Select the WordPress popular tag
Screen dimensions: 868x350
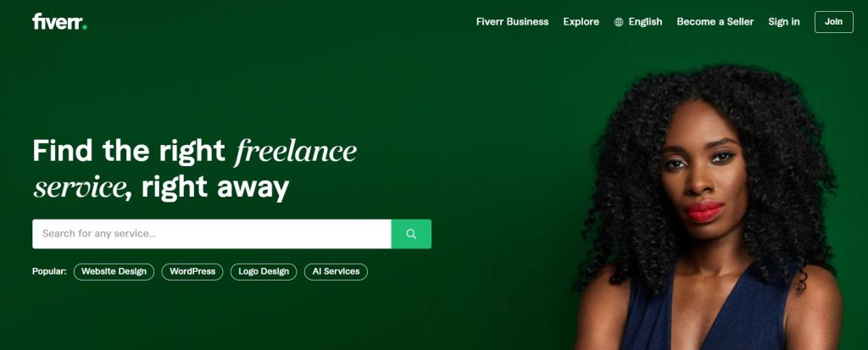pos(192,272)
